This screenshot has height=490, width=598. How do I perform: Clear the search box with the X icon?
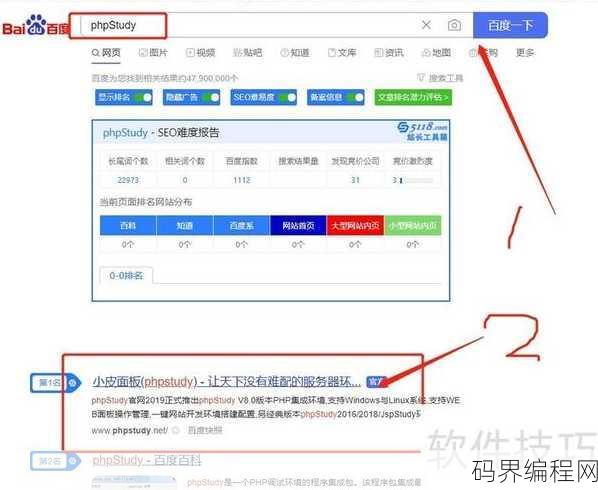(426, 25)
